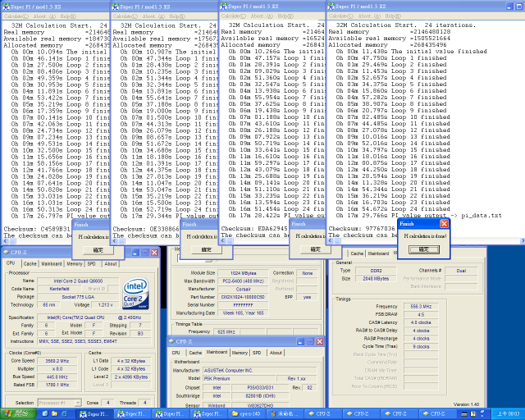
Task: Click scroll-left arrow in checksum 0E338866 window
Action: [x=114, y=241]
